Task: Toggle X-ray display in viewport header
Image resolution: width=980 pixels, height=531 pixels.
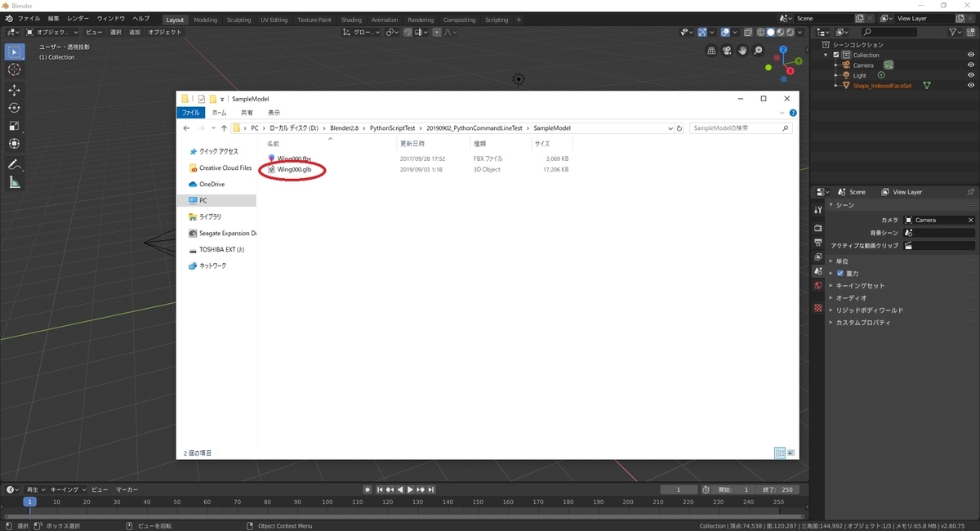Action: tap(749, 32)
